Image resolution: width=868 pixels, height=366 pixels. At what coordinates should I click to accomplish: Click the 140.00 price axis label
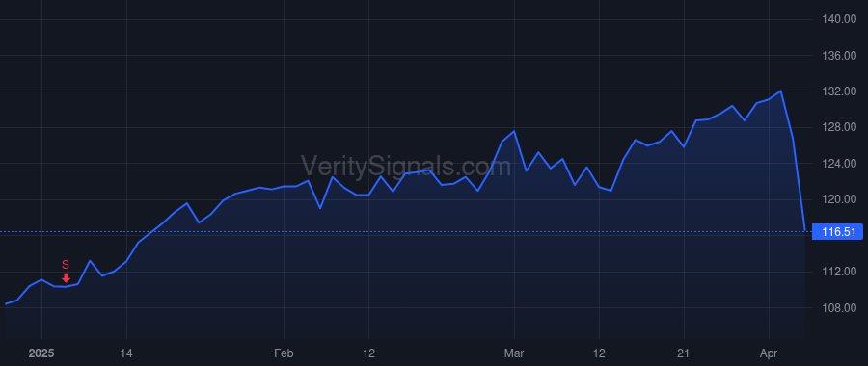840,20
